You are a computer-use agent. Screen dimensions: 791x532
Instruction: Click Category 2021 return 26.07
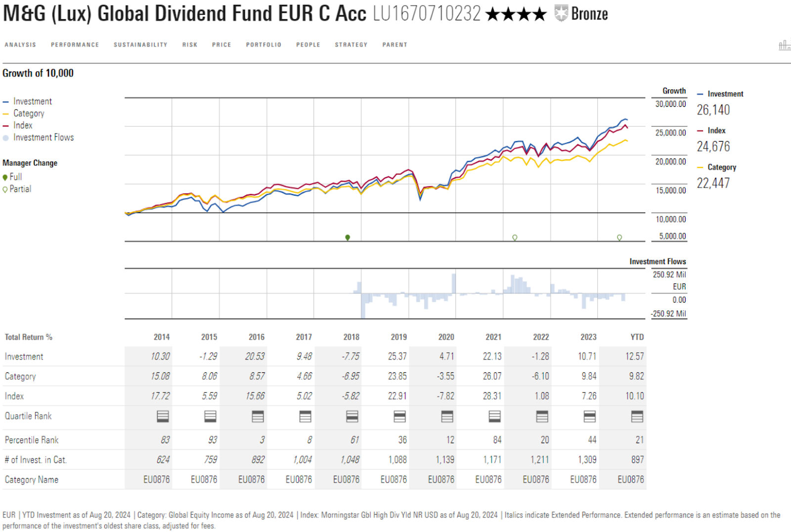(x=492, y=376)
